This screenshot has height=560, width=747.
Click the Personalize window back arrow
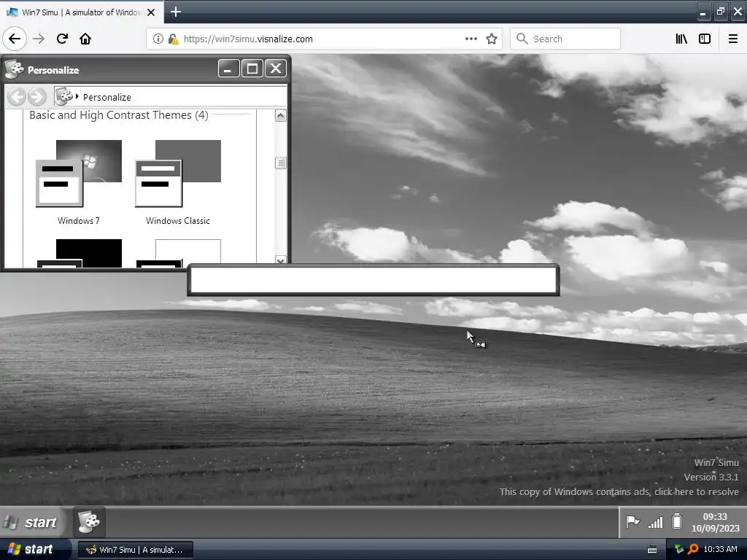(x=17, y=97)
